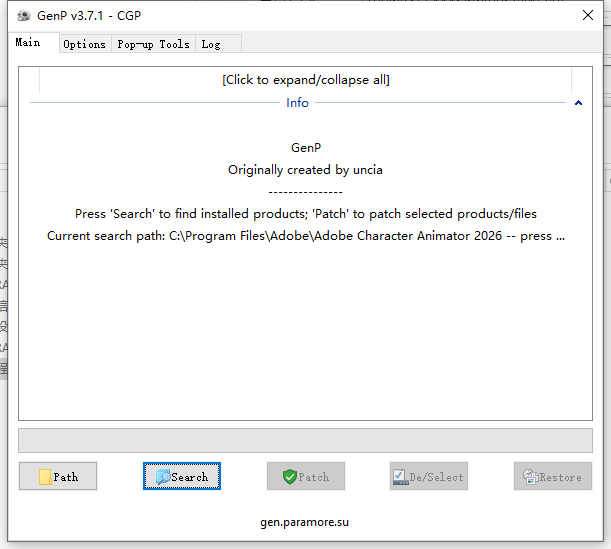Open the Options tab
Image resolution: width=611 pixels, height=549 pixels.
click(84, 44)
